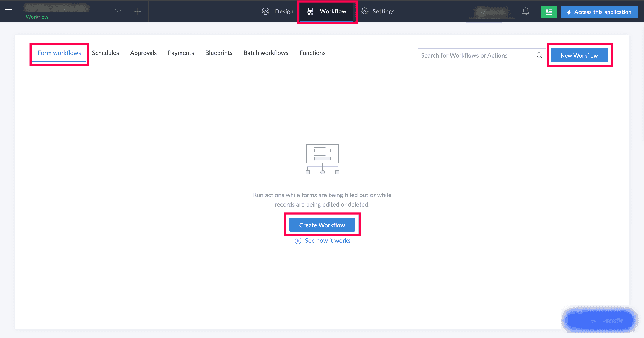Open the Functions tab

pyautogui.click(x=312, y=53)
